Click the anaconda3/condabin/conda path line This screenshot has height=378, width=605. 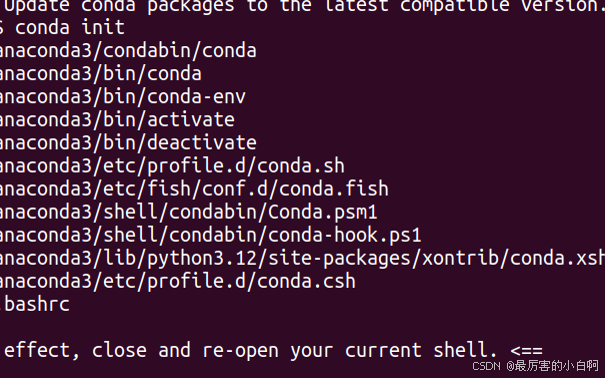pyautogui.click(x=128, y=51)
